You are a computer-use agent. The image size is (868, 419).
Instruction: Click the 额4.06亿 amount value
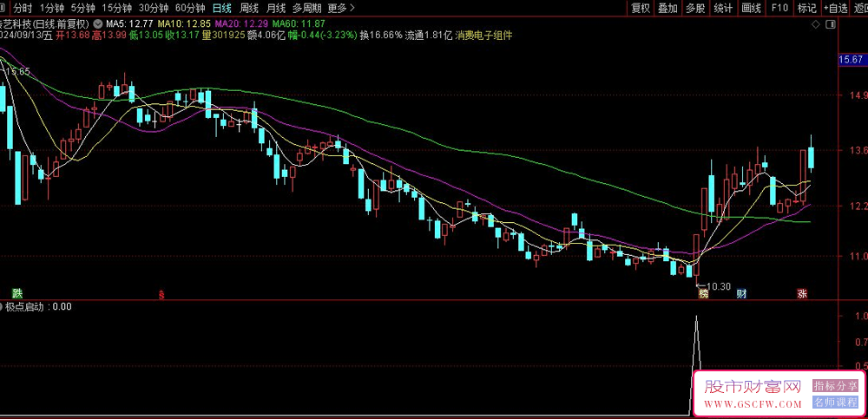[x=266, y=35]
